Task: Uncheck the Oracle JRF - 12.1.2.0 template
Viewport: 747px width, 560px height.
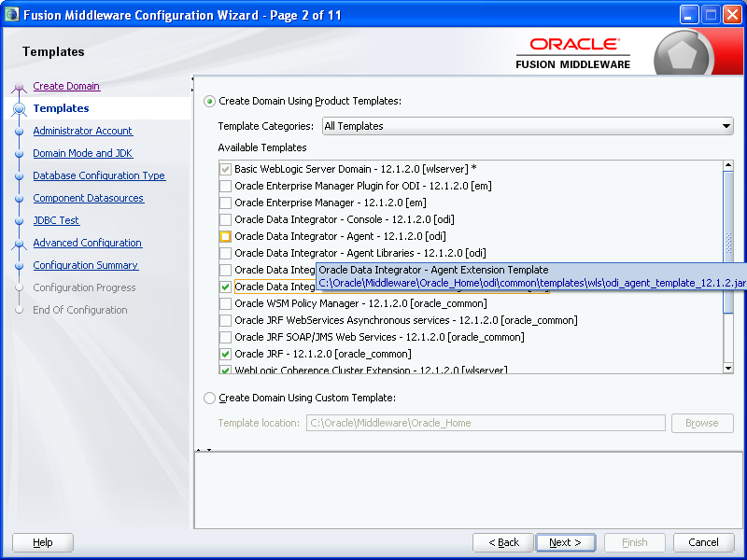Action: pos(225,354)
